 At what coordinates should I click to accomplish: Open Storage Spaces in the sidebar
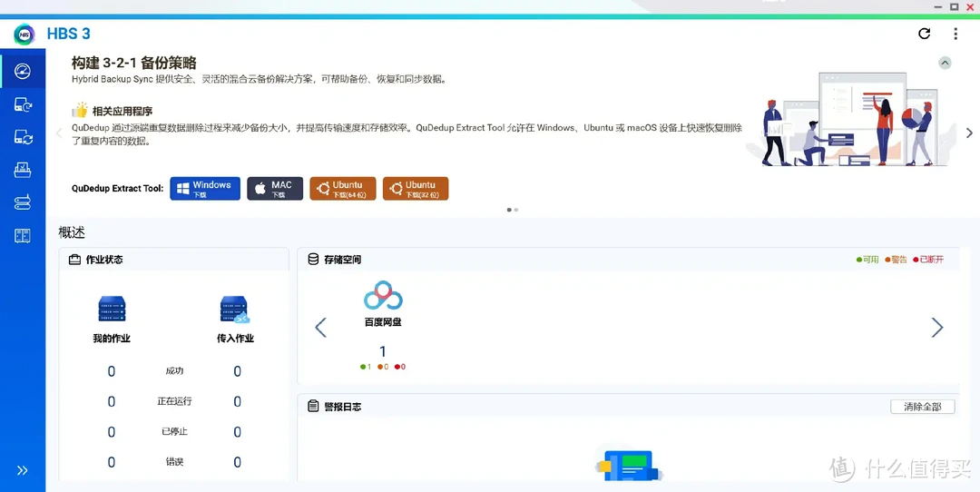coord(23,203)
